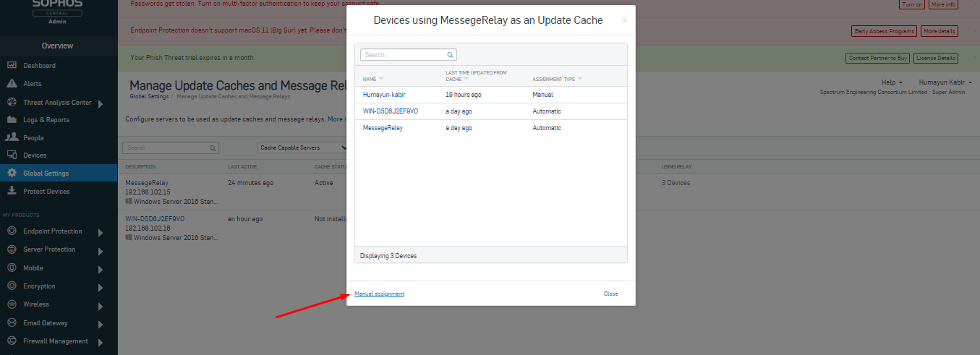Expand Server Protection submenu arrow
980x355 pixels.
(x=101, y=250)
